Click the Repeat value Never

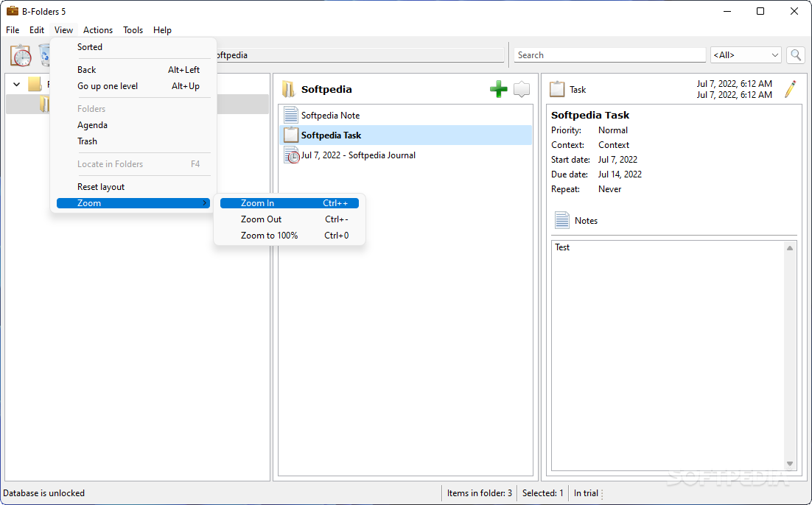tap(609, 189)
